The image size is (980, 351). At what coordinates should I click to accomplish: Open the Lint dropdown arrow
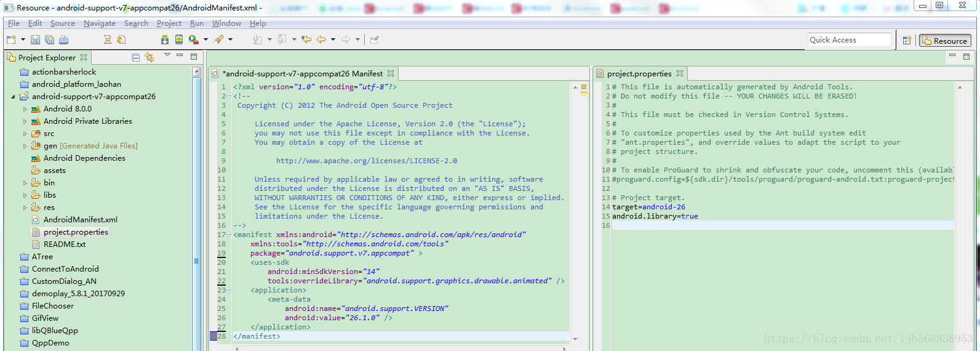pyautogui.click(x=205, y=39)
